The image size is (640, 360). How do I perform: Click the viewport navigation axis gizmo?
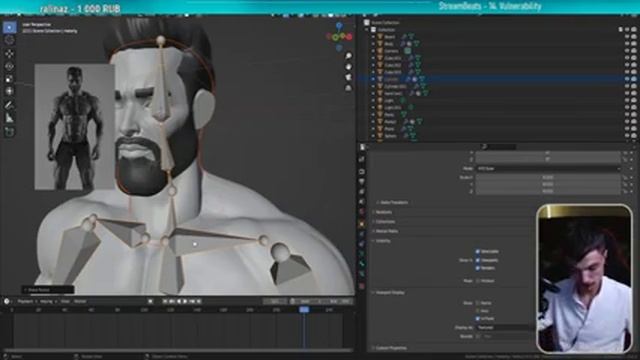tap(339, 37)
